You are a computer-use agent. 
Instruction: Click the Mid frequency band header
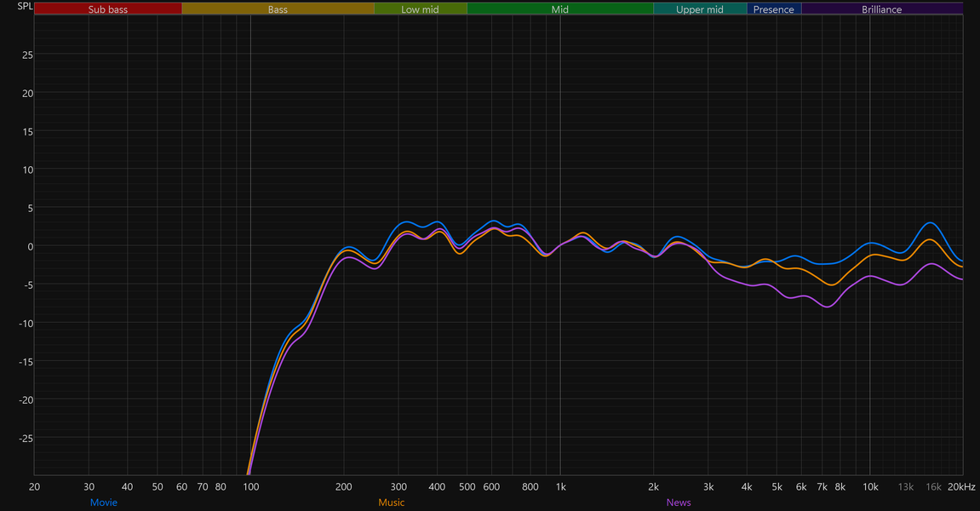560,9
